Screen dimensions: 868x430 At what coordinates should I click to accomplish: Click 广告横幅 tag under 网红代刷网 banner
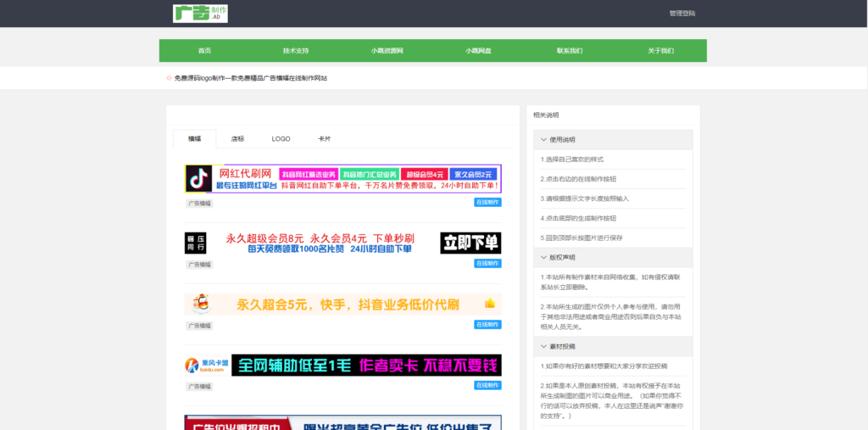198,204
